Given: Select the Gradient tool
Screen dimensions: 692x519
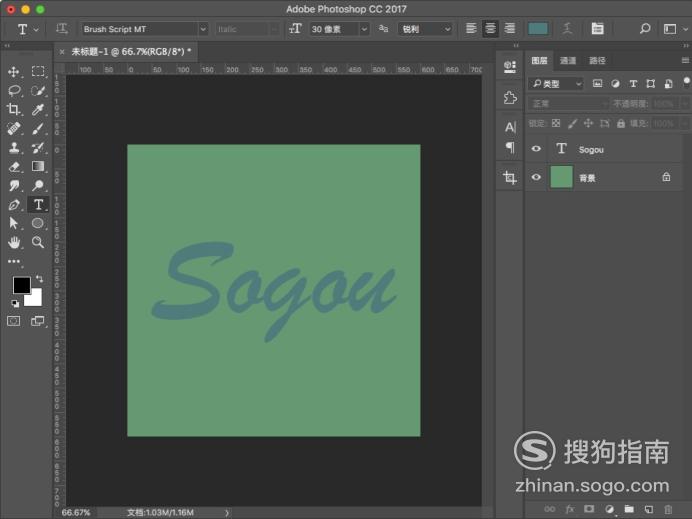Looking at the screenshot, I should (38, 166).
